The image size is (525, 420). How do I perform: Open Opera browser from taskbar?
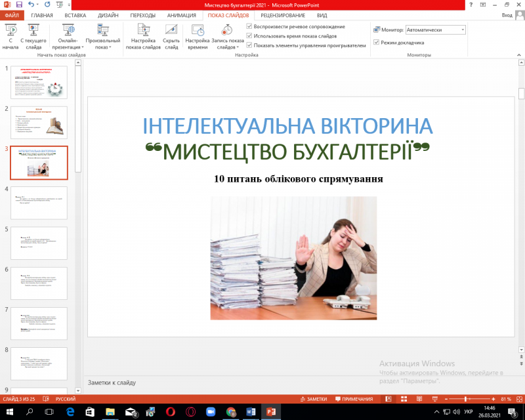pyautogui.click(x=171, y=411)
